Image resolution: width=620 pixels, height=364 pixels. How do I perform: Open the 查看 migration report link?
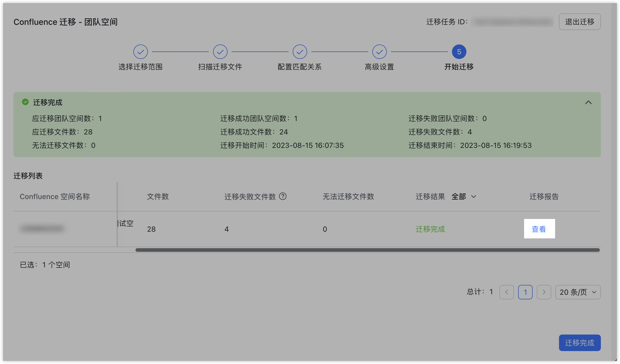pyautogui.click(x=539, y=229)
